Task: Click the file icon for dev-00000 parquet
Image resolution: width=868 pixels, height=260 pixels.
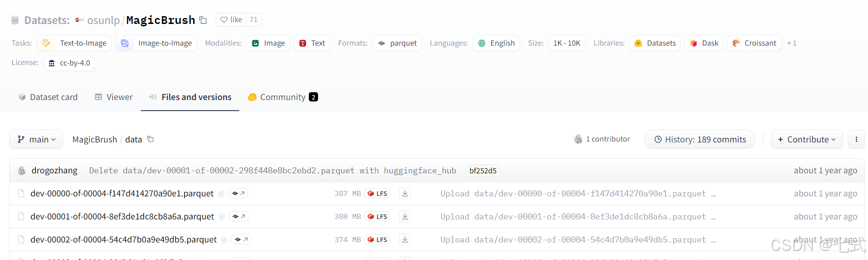Action: [21, 194]
